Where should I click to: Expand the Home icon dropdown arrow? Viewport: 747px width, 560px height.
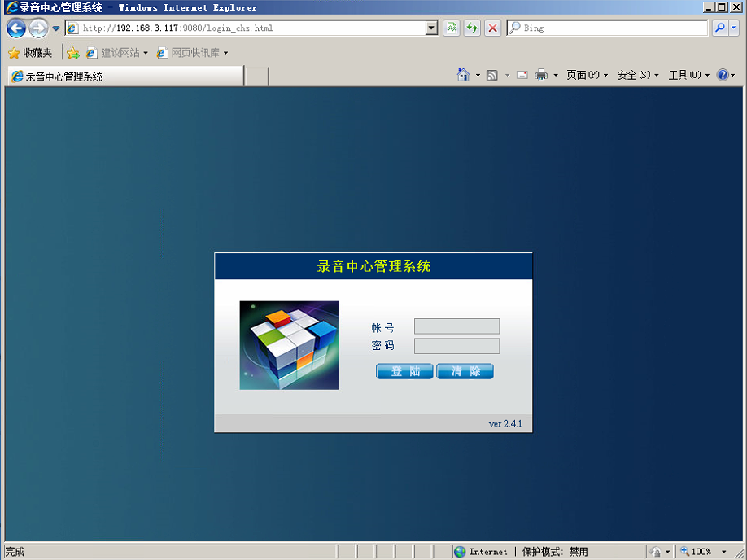tap(478, 76)
